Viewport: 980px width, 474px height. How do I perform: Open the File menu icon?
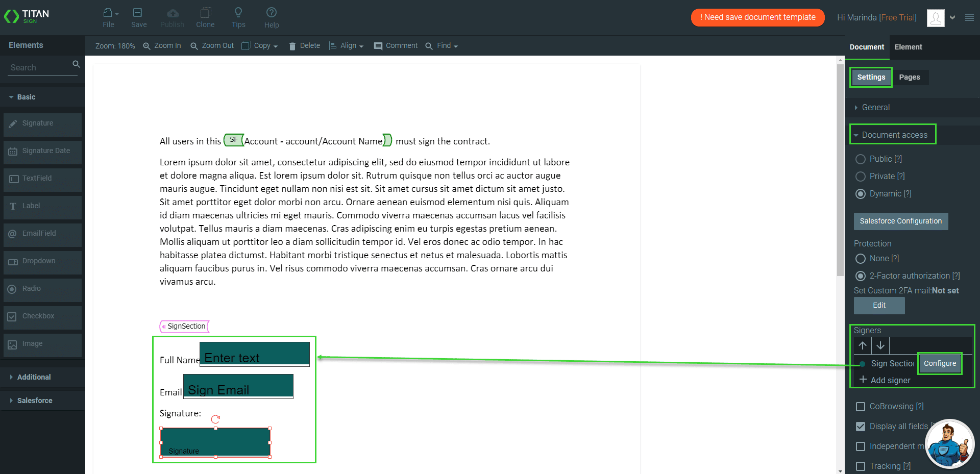[x=108, y=13]
